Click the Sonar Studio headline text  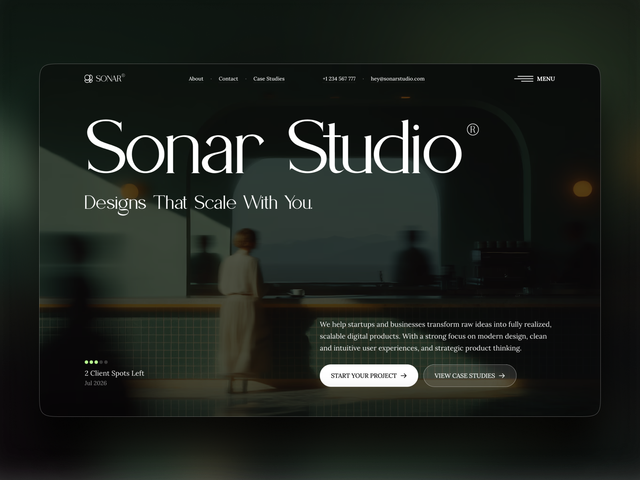click(274, 146)
